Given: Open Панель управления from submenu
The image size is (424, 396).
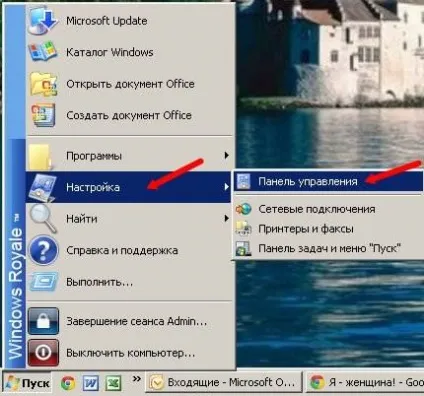Looking at the screenshot, I should (x=328, y=181).
